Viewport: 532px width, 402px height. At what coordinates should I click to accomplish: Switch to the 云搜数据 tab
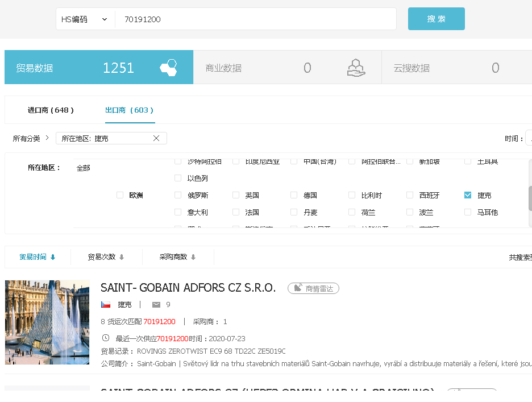pos(456,67)
